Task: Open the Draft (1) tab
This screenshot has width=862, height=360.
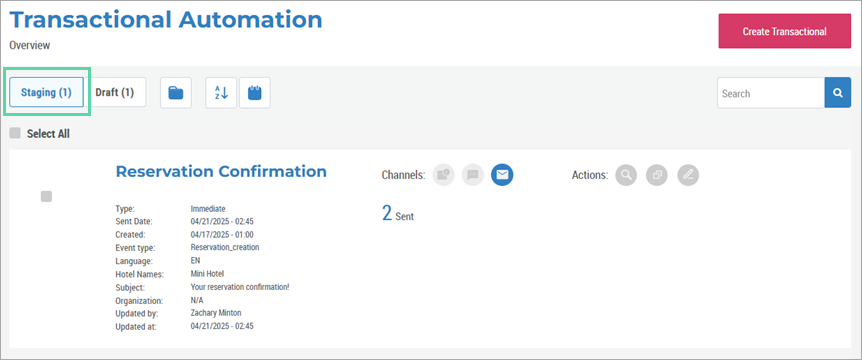Action: [x=114, y=92]
